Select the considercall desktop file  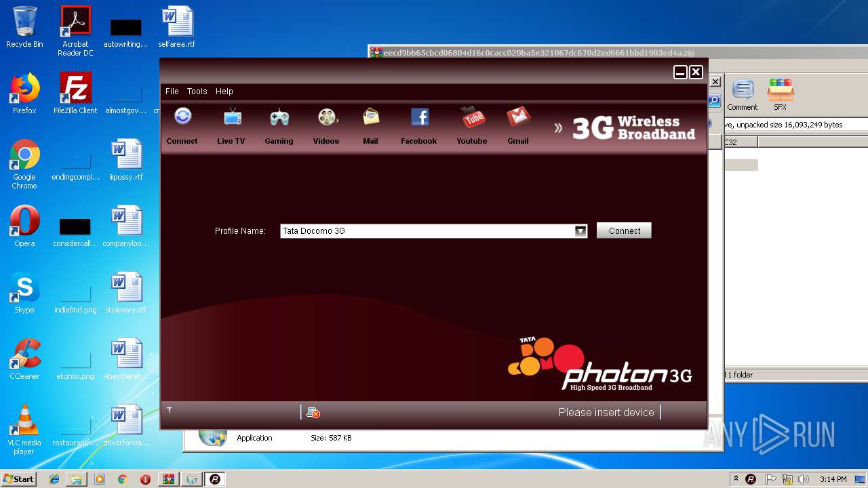(75, 231)
